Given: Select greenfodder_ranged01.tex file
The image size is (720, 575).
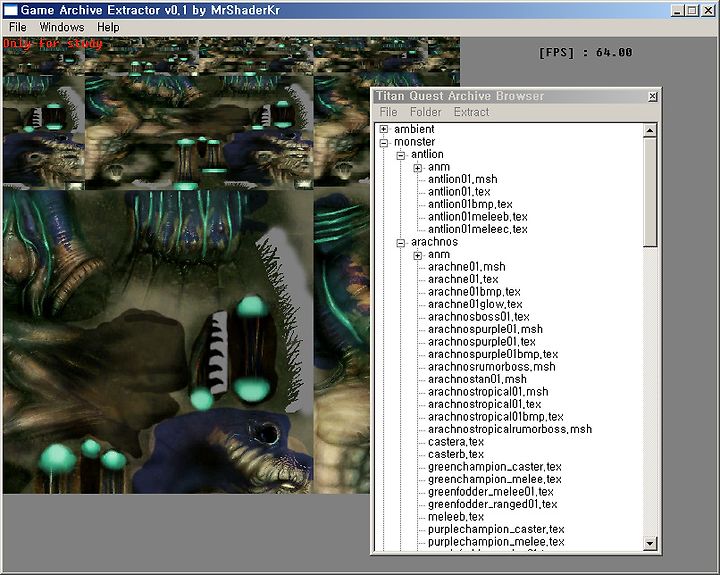Looking at the screenshot, I should click(492, 504).
